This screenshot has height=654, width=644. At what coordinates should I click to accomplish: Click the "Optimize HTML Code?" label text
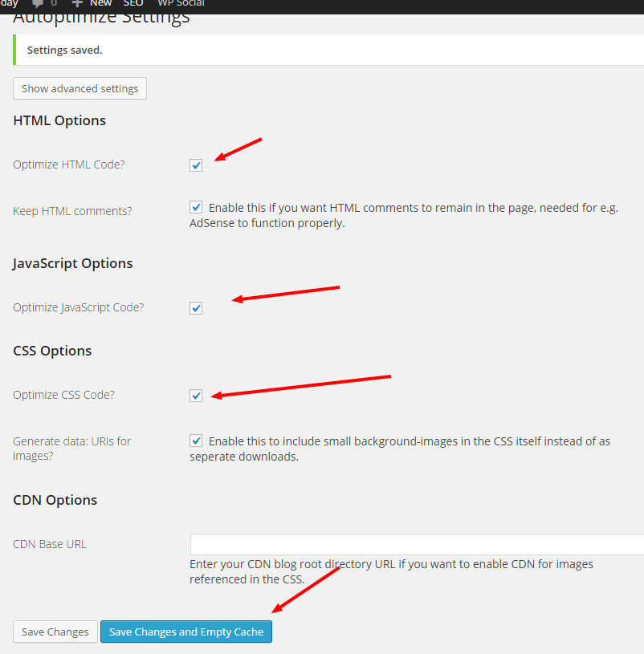69,165
